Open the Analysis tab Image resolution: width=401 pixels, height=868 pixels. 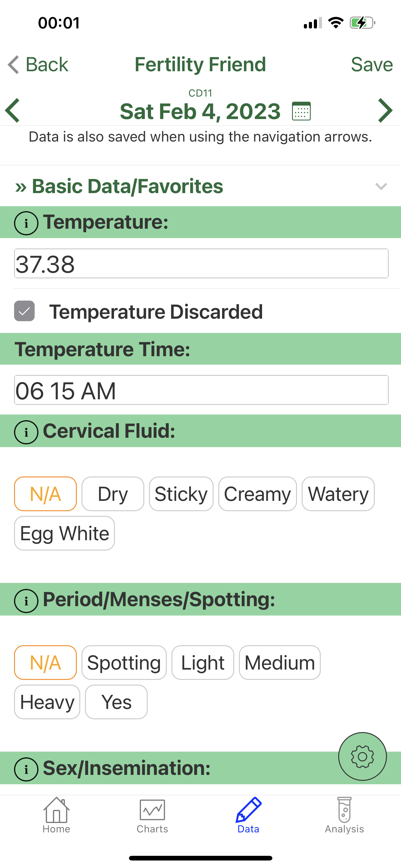344,816
